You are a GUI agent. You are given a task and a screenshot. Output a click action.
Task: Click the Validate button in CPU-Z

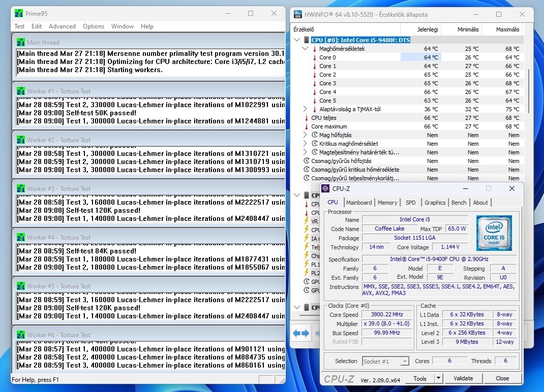click(463, 378)
